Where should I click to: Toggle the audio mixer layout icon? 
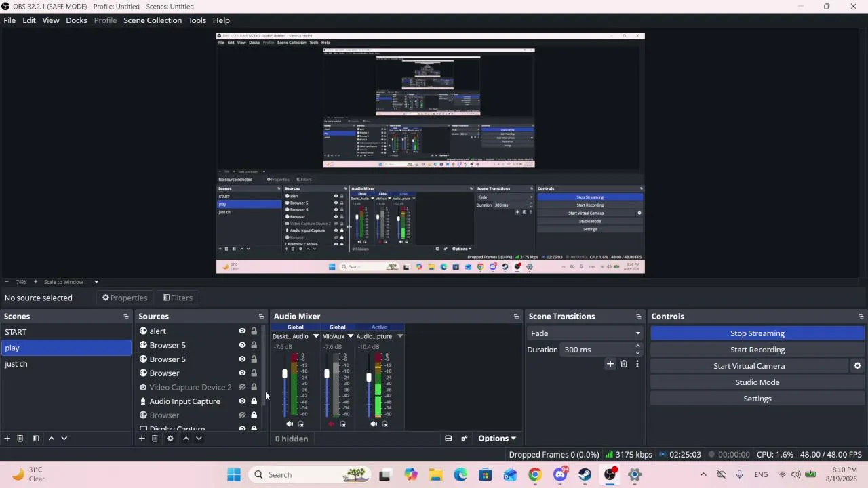click(x=448, y=439)
